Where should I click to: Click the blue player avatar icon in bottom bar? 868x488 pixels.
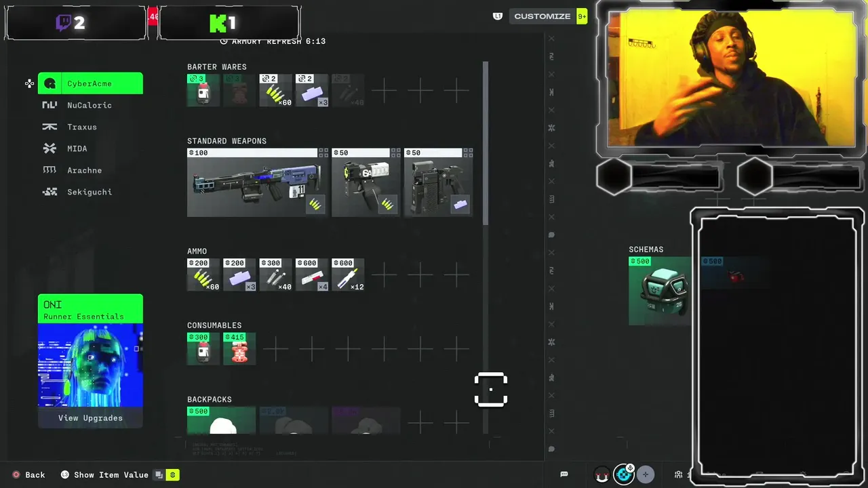coord(624,474)
